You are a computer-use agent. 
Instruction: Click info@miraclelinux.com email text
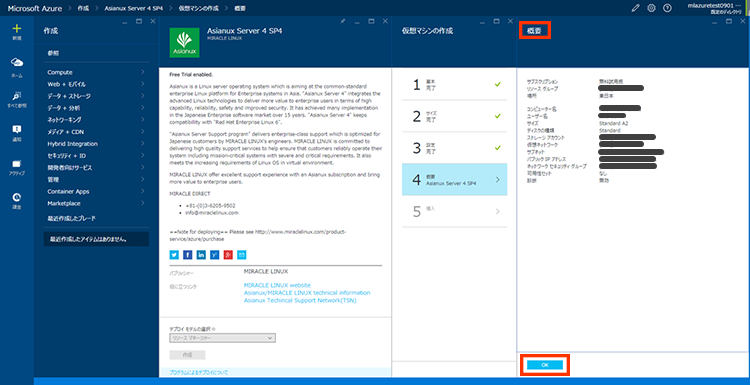212,212
